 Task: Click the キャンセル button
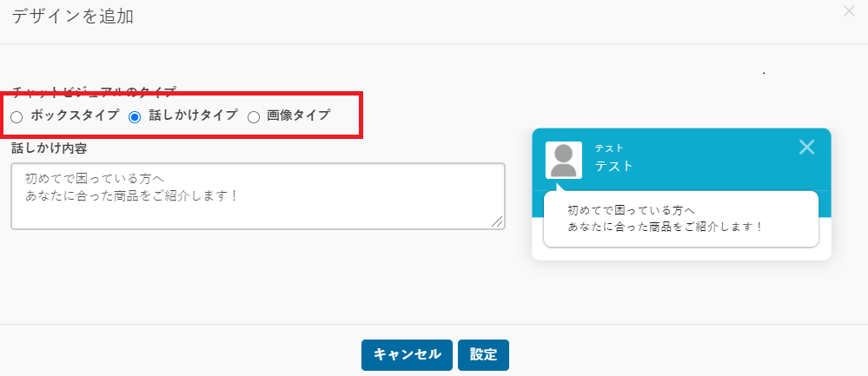click(407, 354)
